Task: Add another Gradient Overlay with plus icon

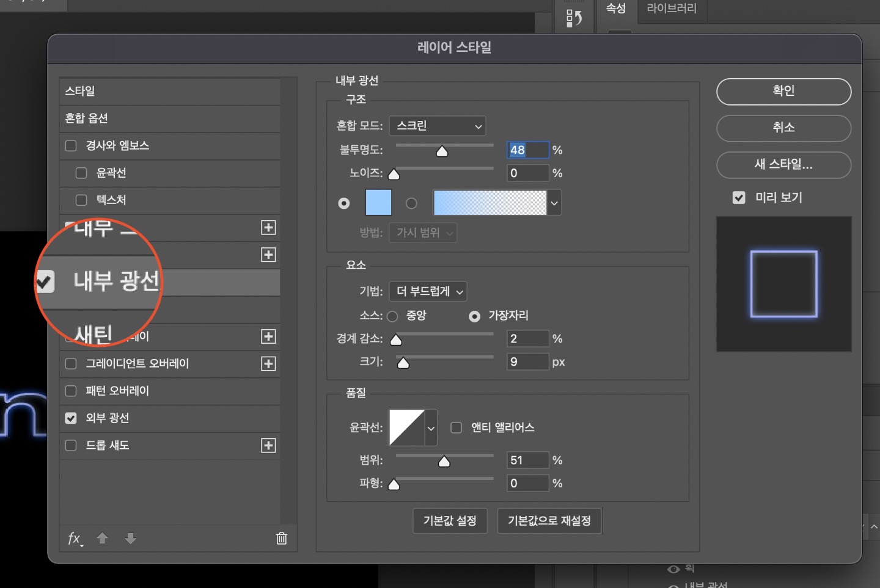Action: tap(268, 364)
